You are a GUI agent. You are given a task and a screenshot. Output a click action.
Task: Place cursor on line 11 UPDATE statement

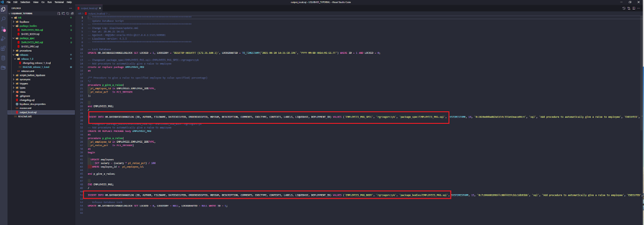234,53
